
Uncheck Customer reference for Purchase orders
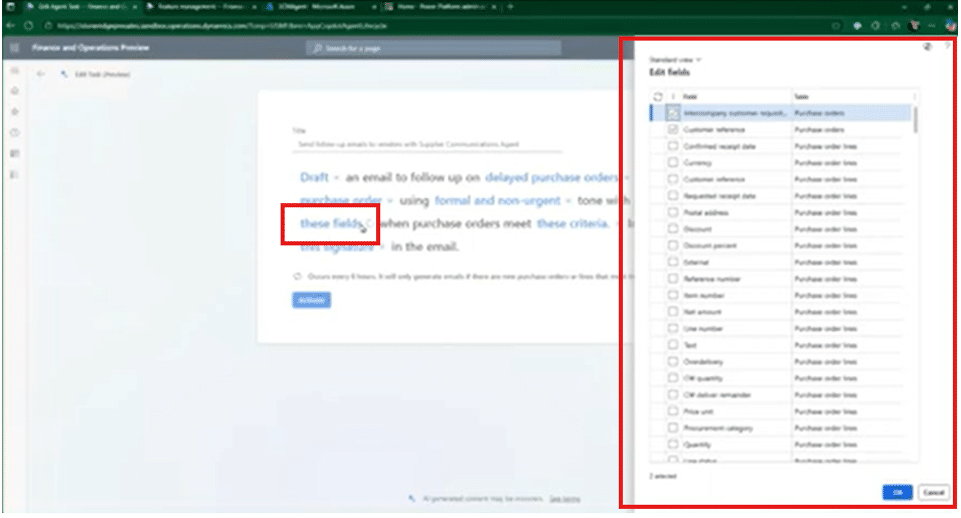pyautogui.click(x=673, y=129)
